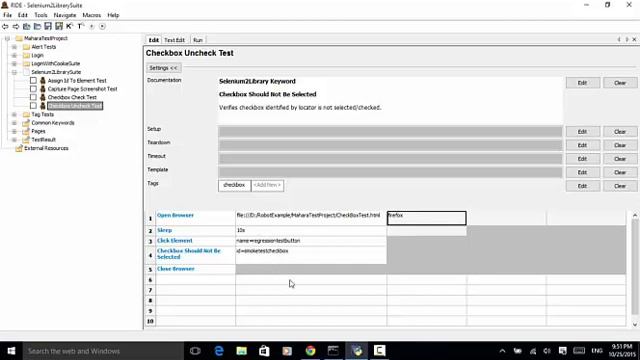
Task: Click robot icon of Assign Id To Element Test
Action: pyautogui.click(x=42, y=80)
